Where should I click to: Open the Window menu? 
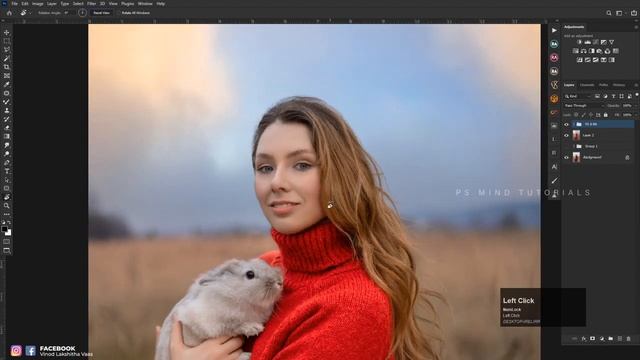[x=145, y=4]
